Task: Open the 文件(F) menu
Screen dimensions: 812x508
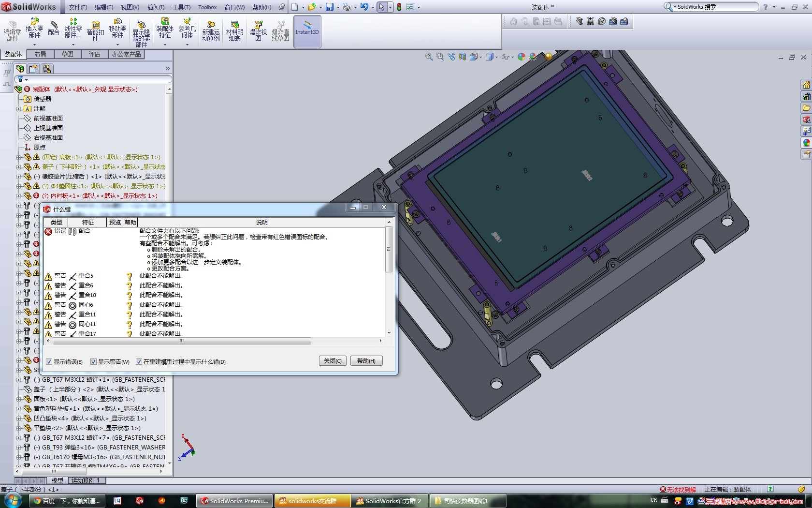Action: pos(78,7)
